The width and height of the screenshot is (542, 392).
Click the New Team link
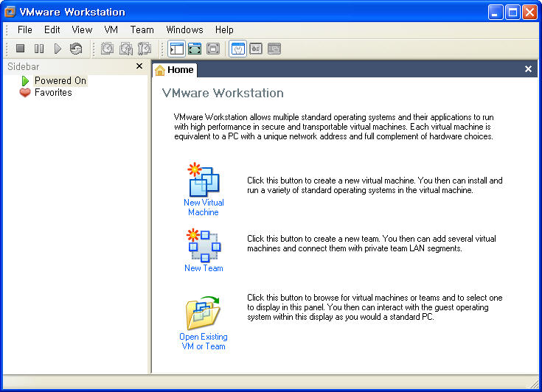204,268
